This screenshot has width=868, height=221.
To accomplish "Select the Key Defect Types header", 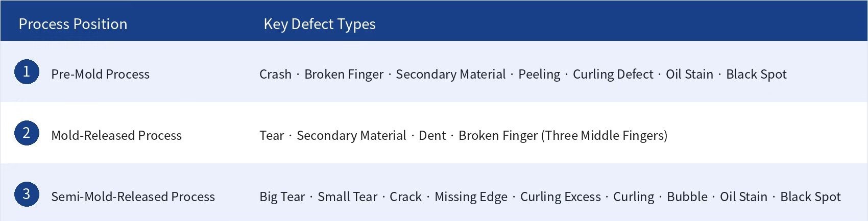I will coord(320,24).
